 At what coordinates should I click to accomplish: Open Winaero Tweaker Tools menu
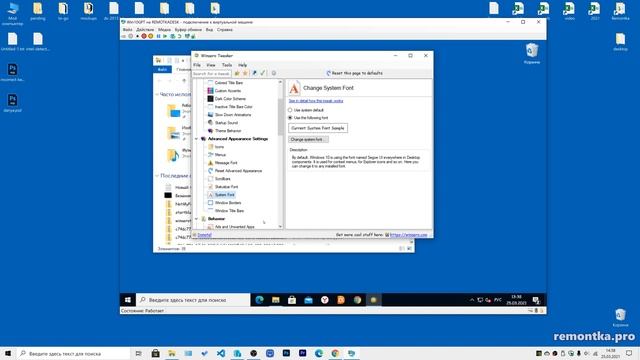(x=227, y=65)
